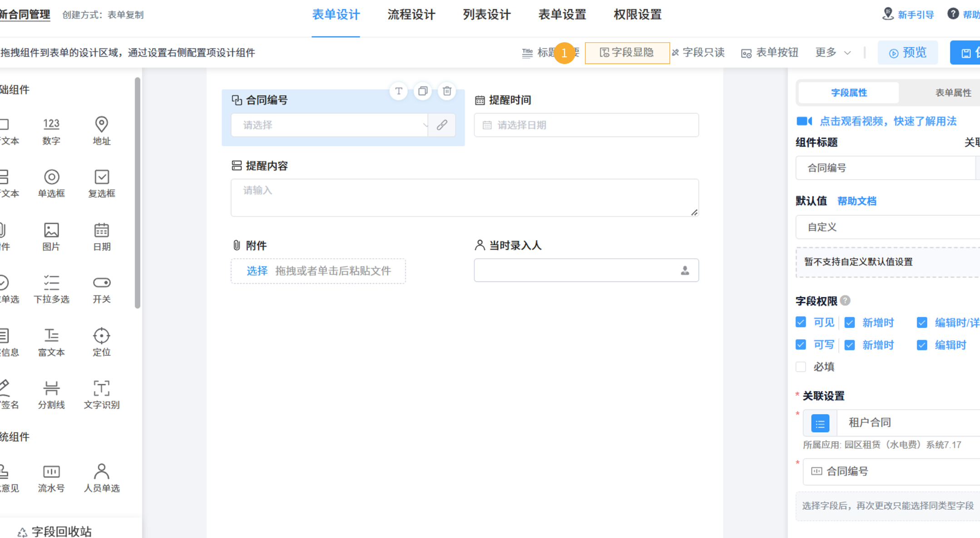This screenshot has width=980, height=538.
Task: Choose the 日期 date component
Action: coord(101,237)
